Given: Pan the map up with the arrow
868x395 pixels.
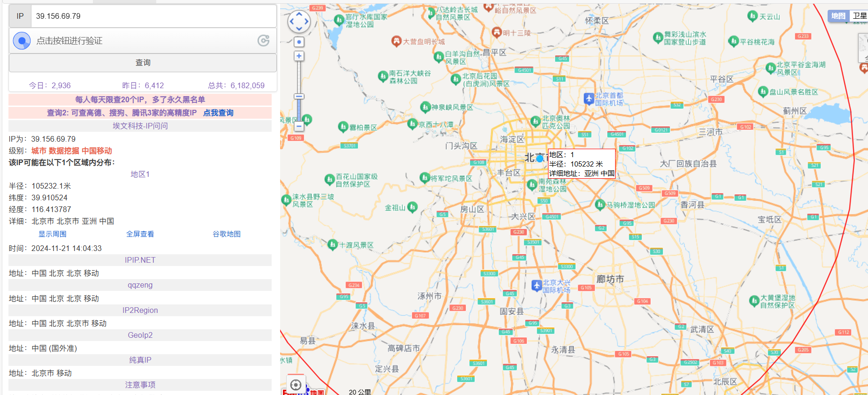Looking at the screenshot, I should point(299,14).
